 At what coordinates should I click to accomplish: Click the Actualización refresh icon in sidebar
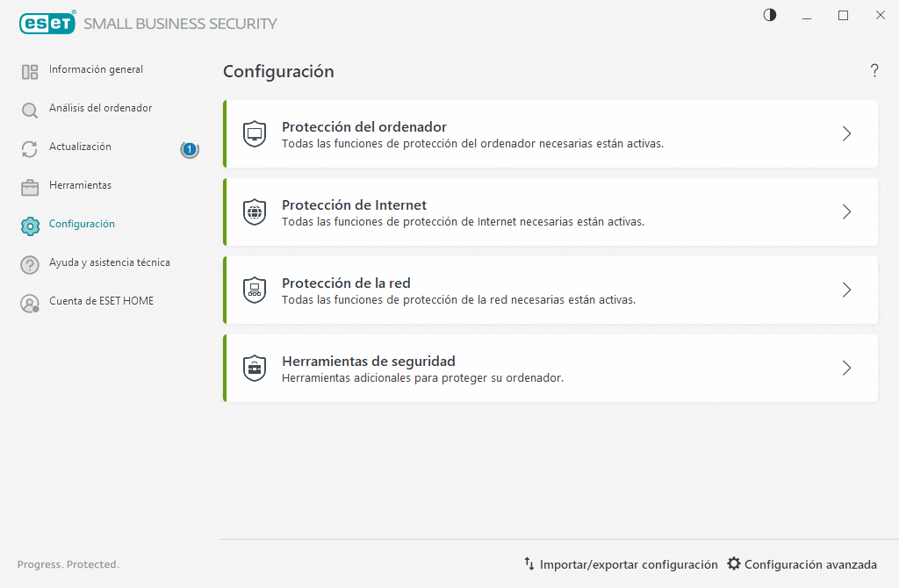coord(29,147)
